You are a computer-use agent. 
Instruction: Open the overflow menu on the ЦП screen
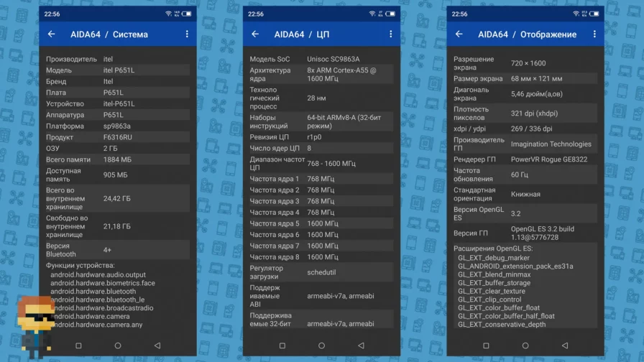coord(391,34)
